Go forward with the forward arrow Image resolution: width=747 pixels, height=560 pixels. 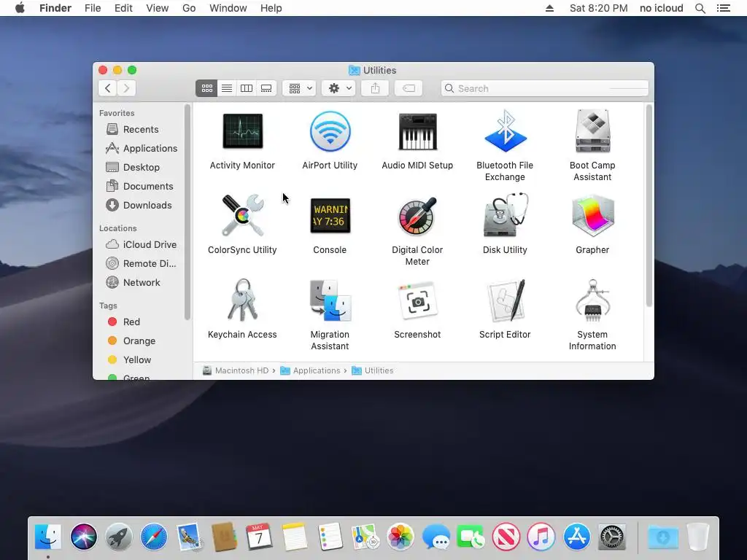coord(126,88)
